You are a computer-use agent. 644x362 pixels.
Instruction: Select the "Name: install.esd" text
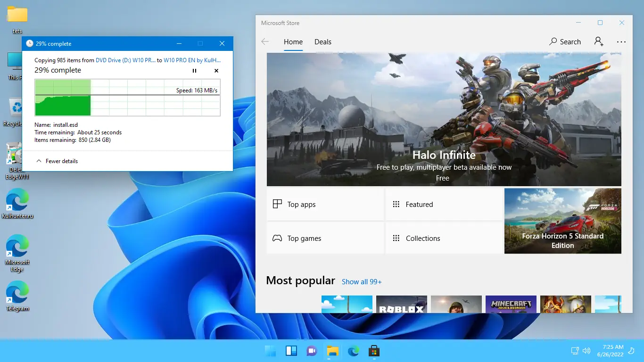point(56,125)
